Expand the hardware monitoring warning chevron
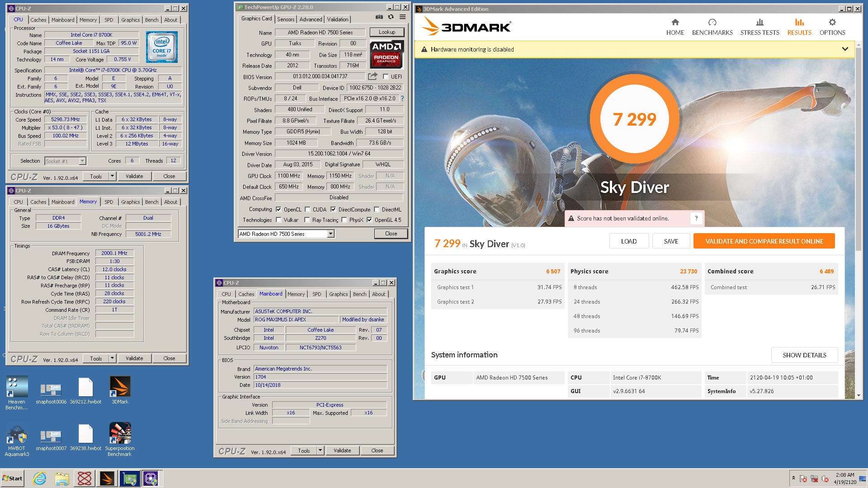 tap(844, 49)
